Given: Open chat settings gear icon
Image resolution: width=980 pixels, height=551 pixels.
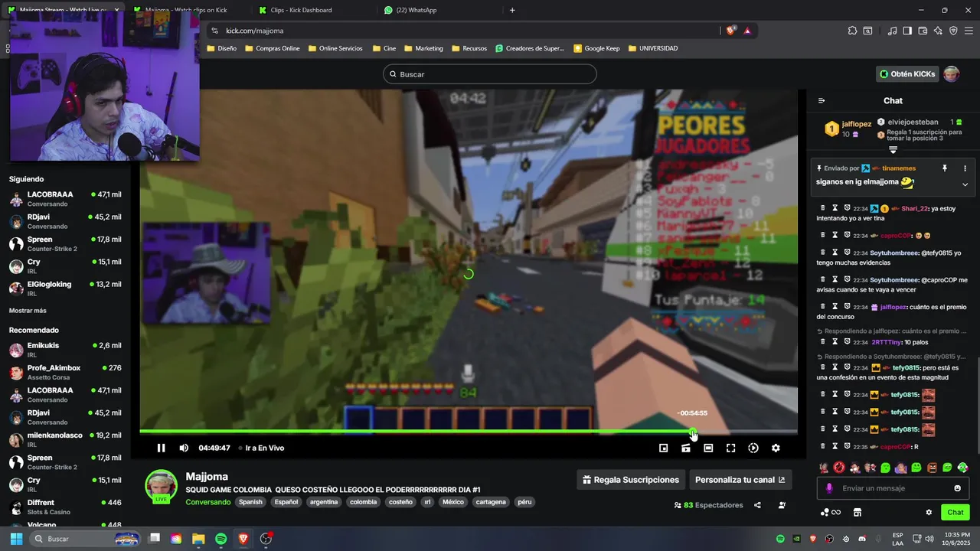Looking at the screenshot, I should [x=929, y=513].
